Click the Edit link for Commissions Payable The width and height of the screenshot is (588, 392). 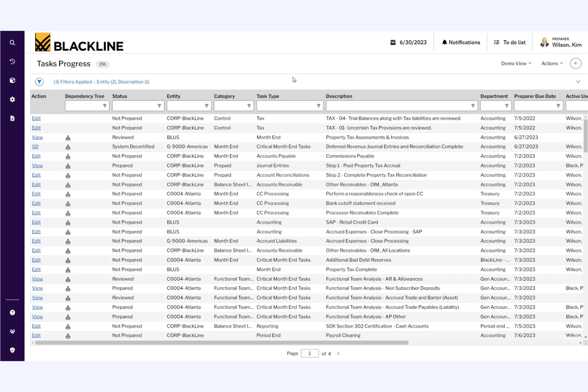point(36,156)
